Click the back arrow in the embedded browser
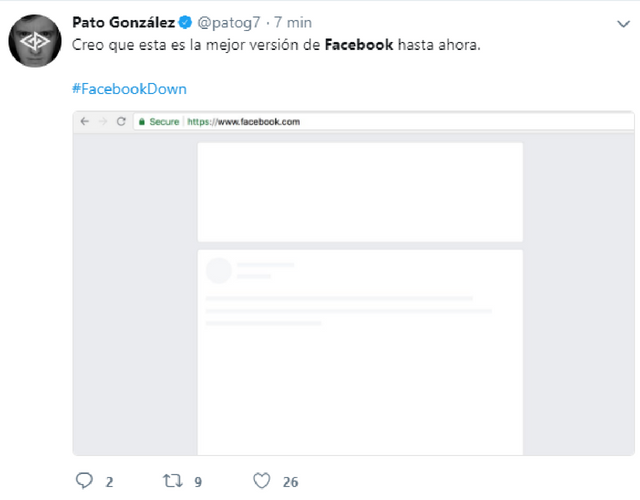Screen dimensions: 640x500 click(x=85, y=122)
